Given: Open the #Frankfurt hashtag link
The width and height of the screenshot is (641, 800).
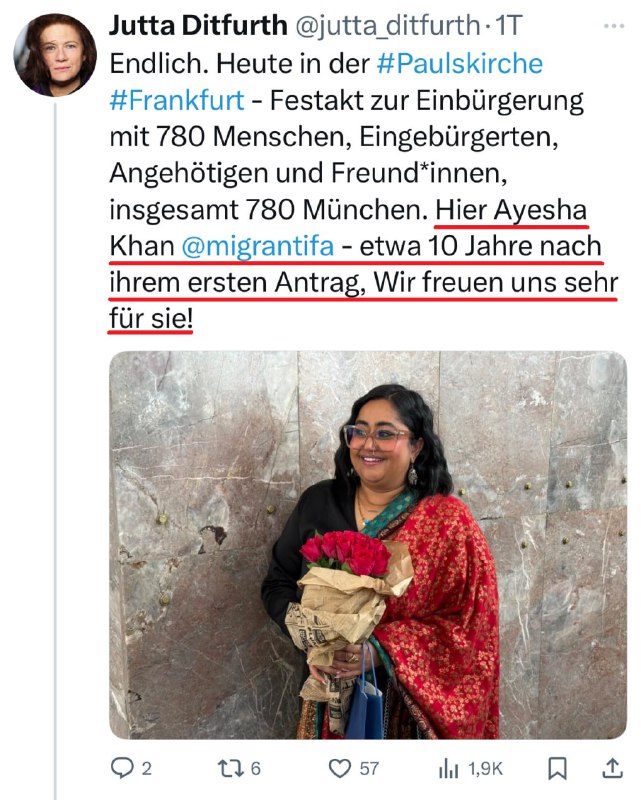Looking at the screenshot, I should (177, 100).
